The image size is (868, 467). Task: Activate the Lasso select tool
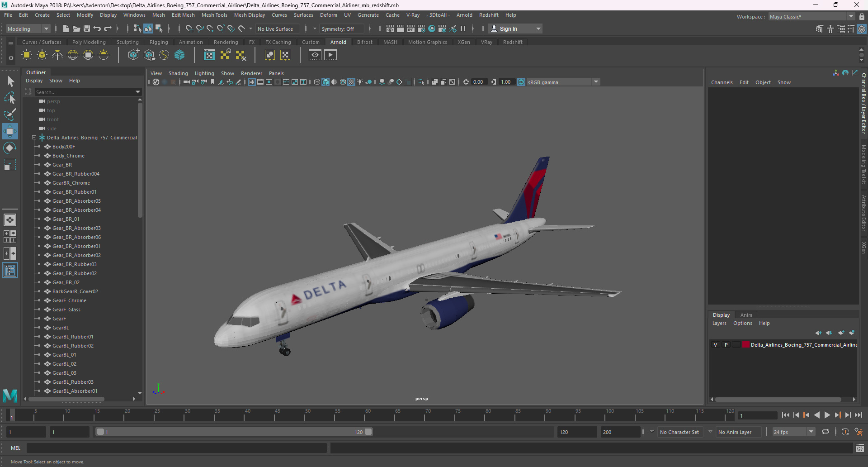click(x=10, y=98)
